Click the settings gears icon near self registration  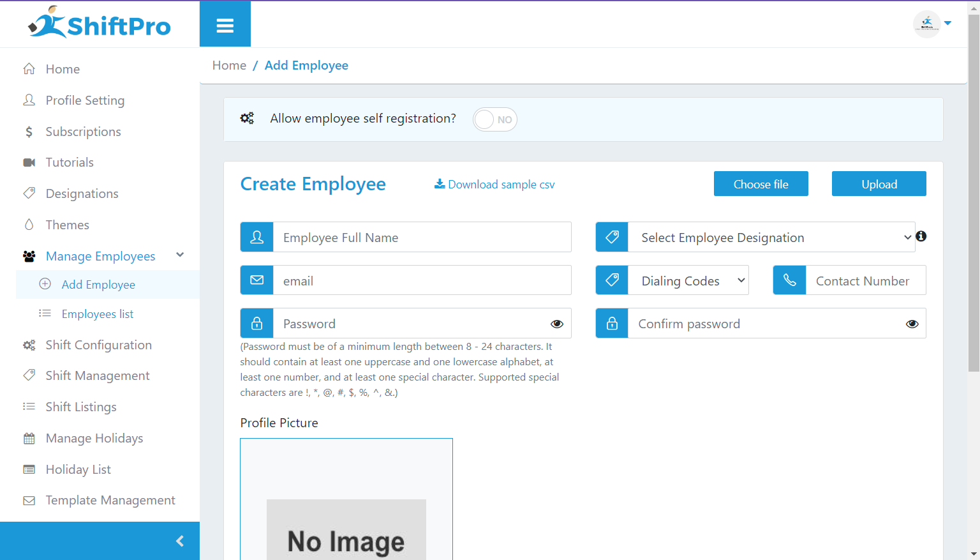pyautogui.click(x=247, y=118)
